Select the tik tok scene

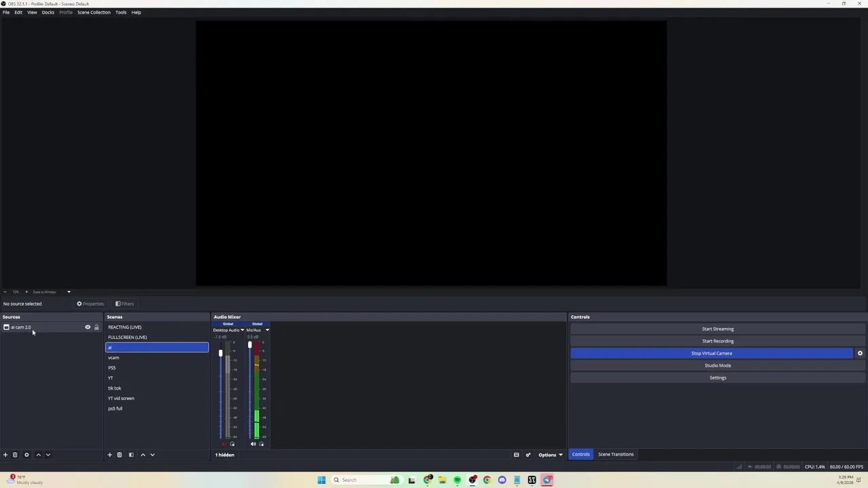[157, 388]
